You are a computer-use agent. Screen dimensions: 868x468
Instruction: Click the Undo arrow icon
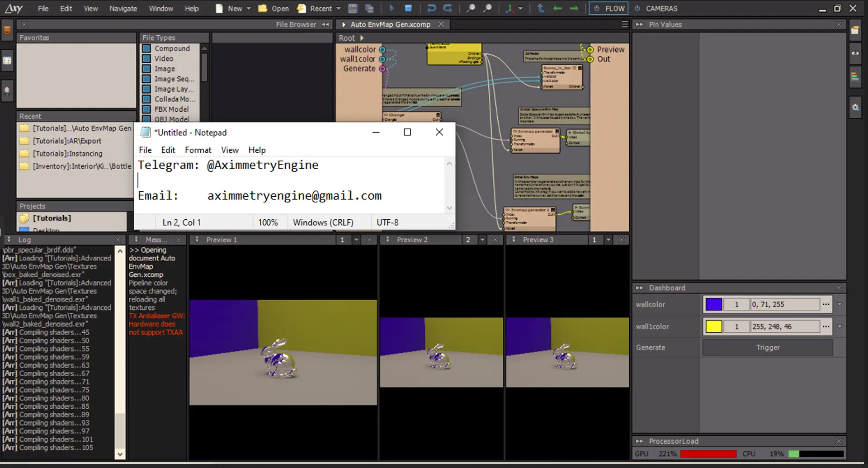(431, 9)
